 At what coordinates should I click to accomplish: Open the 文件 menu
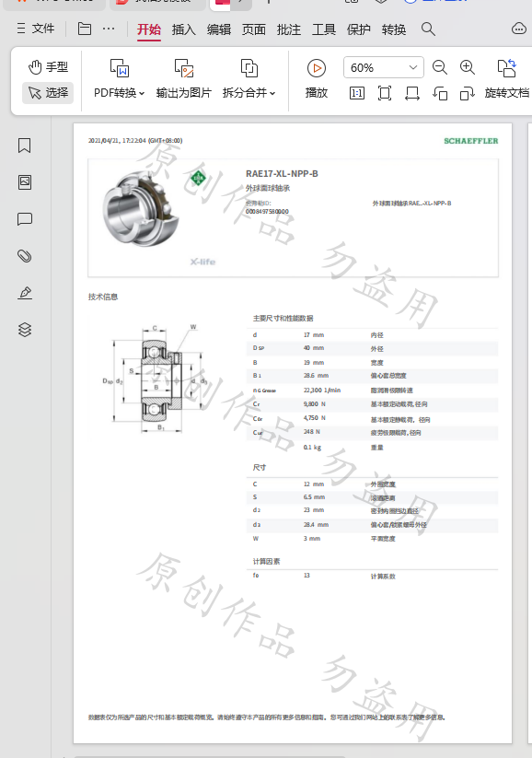[36, 29]
